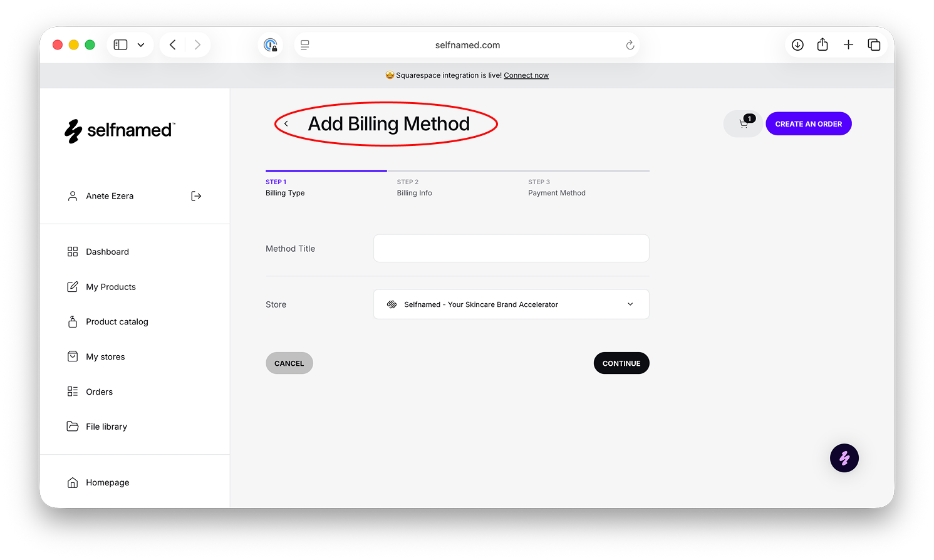Image resolution: width=934 pixels, height=560 pixels.
Task: Click the Method Title input field
Action: [511, 249]
